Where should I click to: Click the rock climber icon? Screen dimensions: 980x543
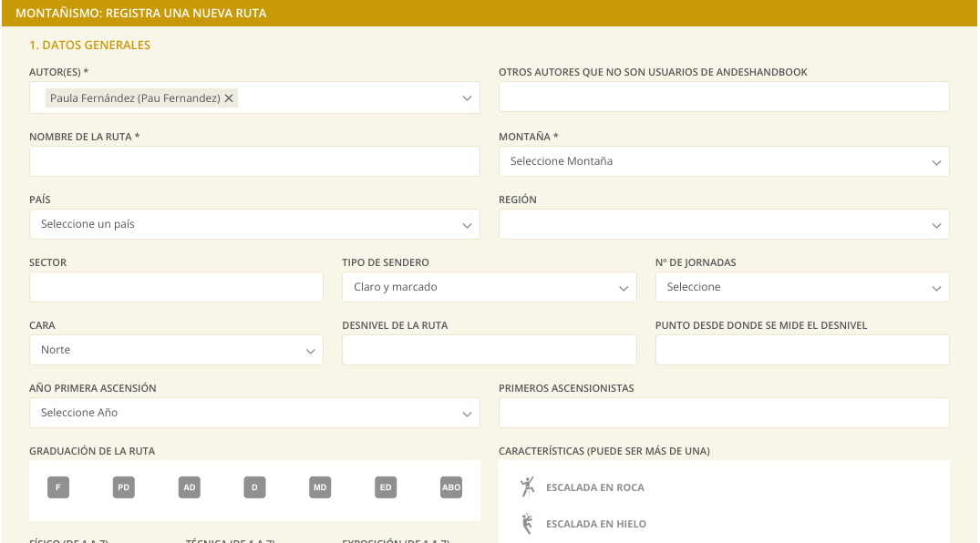click(x=528, y=487)
